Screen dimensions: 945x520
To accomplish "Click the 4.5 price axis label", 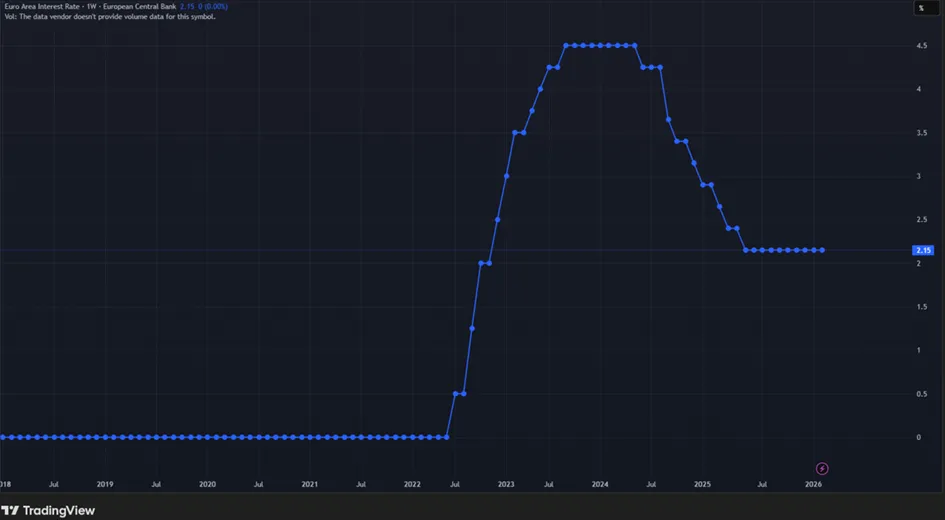I will pyautogui.click(x=921, y=46).
